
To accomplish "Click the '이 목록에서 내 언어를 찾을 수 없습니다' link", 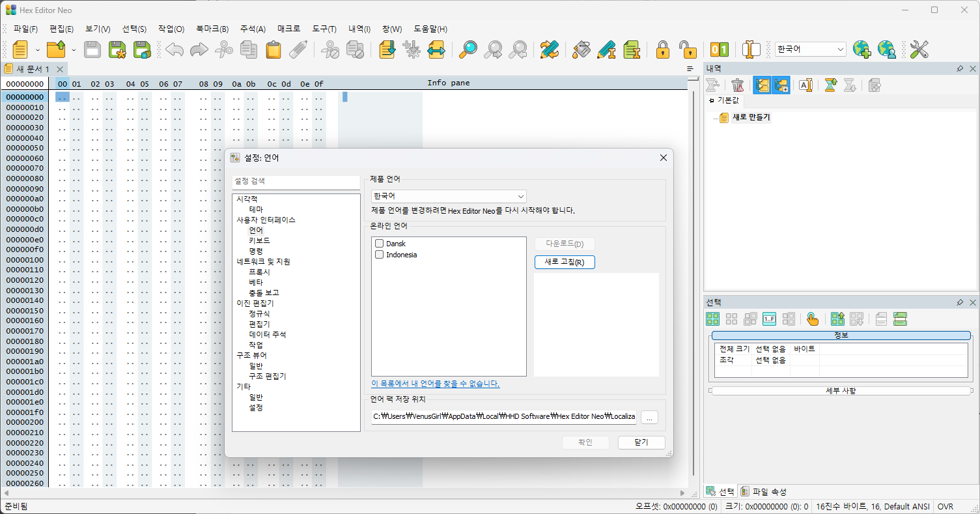I will tap(436, 384).
